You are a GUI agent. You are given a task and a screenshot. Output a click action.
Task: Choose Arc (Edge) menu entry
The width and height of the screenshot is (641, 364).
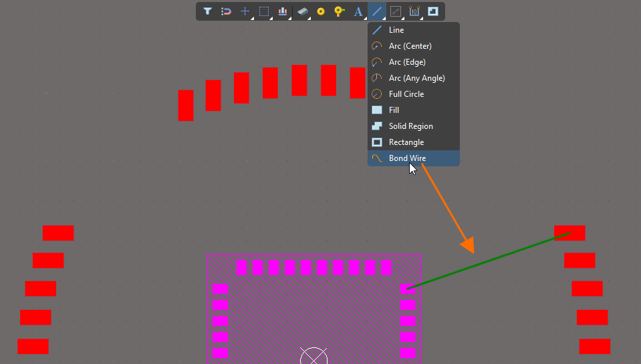coord(414,62)
